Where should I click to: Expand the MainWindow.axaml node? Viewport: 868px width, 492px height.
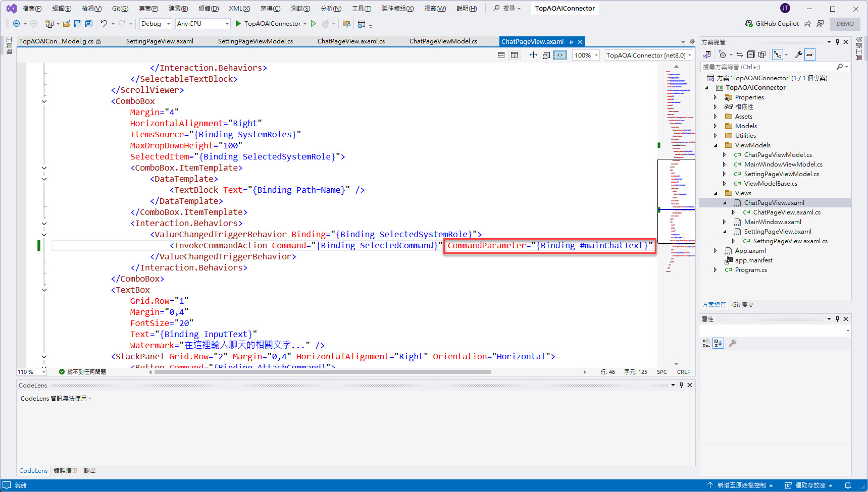pyautogui.click(x=724, y=222)
